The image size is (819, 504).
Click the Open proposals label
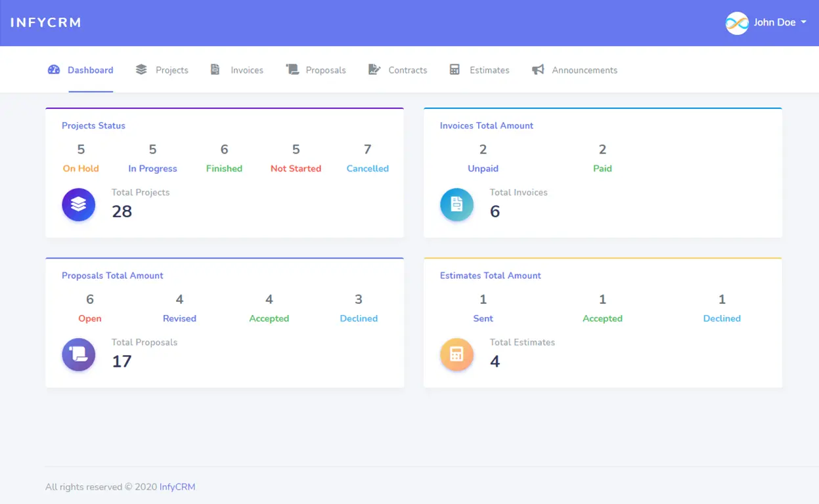click(x=90, y=318)
